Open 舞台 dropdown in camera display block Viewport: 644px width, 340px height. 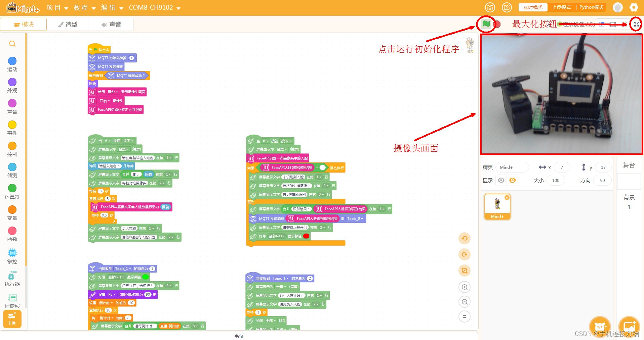[x=113, y=92]
